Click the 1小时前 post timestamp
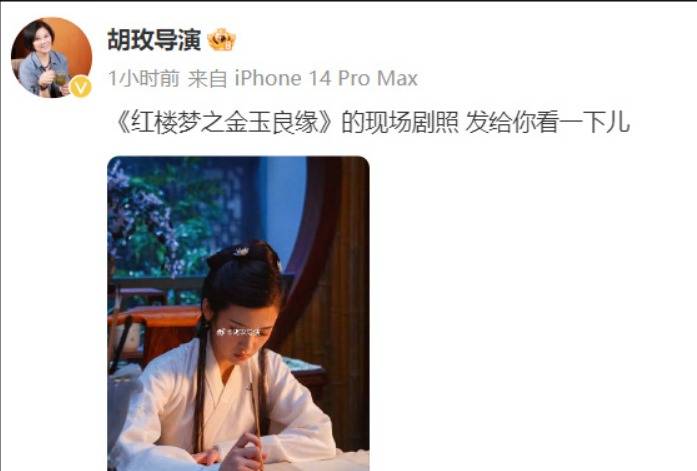This screenshot has height=471, width=697. tap(144, 79)
